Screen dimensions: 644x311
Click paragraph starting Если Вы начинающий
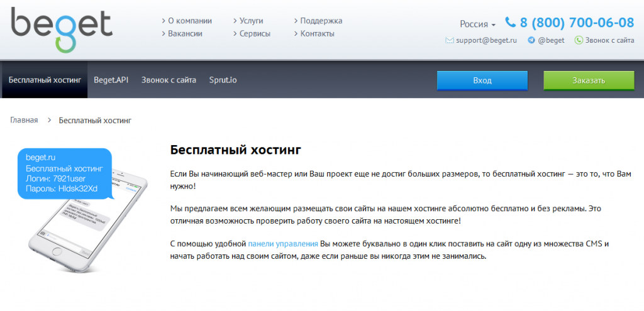click(401, 180)
